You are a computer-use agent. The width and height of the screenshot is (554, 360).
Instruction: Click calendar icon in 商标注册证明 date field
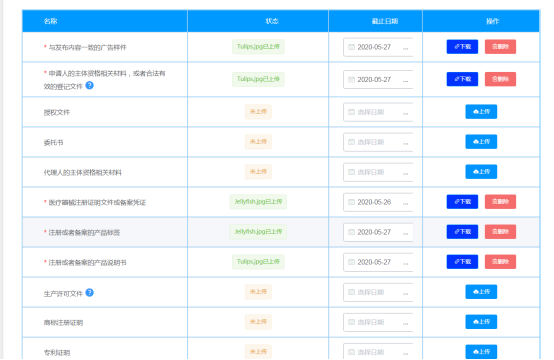pos(351,322)
